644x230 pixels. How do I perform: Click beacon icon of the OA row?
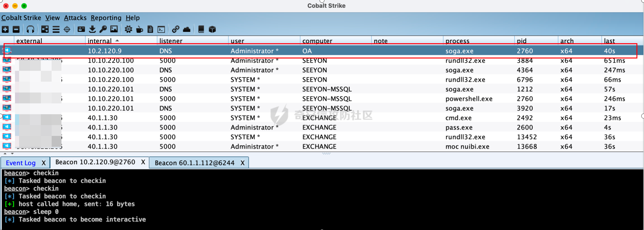tap(7, 51)
